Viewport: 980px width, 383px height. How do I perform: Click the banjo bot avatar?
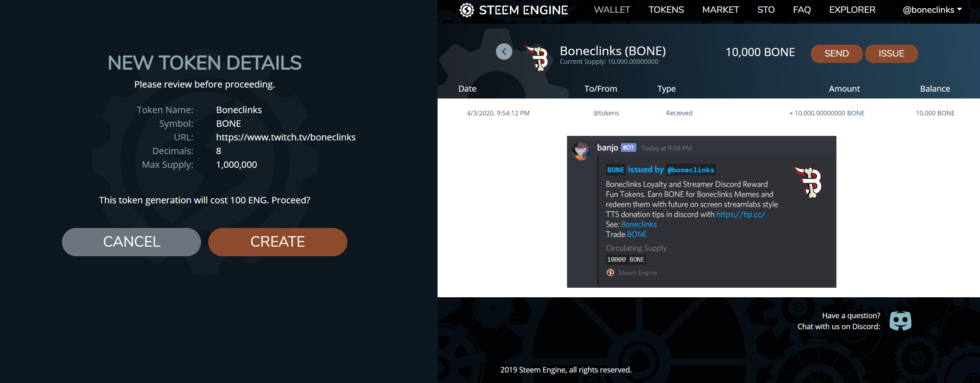coord(581,151)
